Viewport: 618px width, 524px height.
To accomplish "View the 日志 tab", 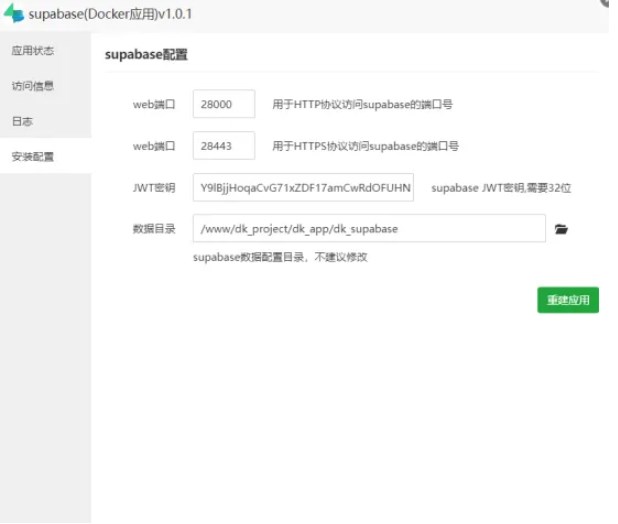I will (x=45, y=121).
